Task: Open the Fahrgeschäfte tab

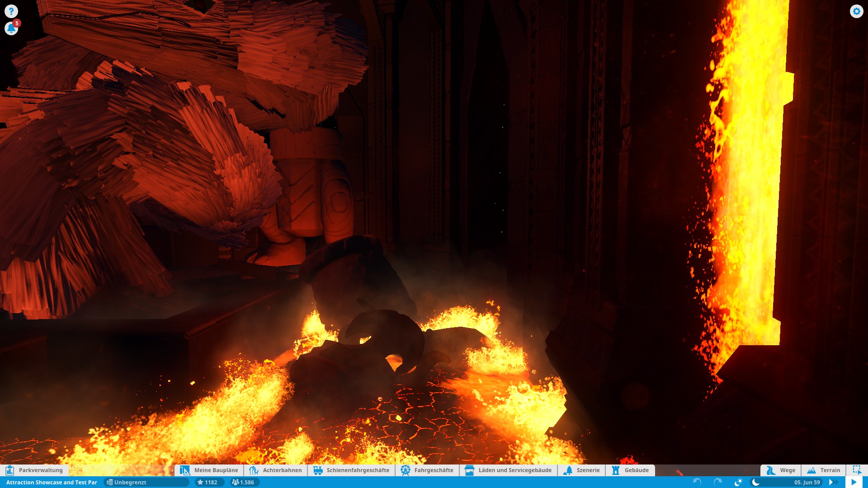Action: (x=427, y=470)
